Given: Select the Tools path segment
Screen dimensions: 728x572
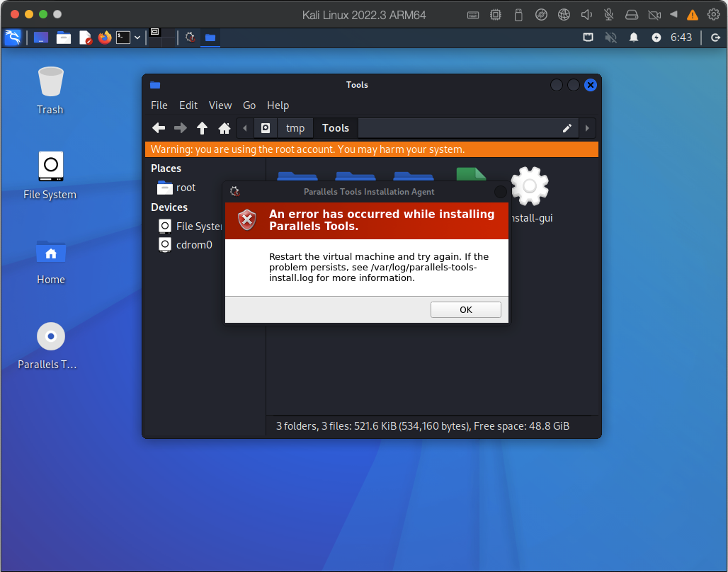Looking at the screenshot, I should (x=336, y=128).
